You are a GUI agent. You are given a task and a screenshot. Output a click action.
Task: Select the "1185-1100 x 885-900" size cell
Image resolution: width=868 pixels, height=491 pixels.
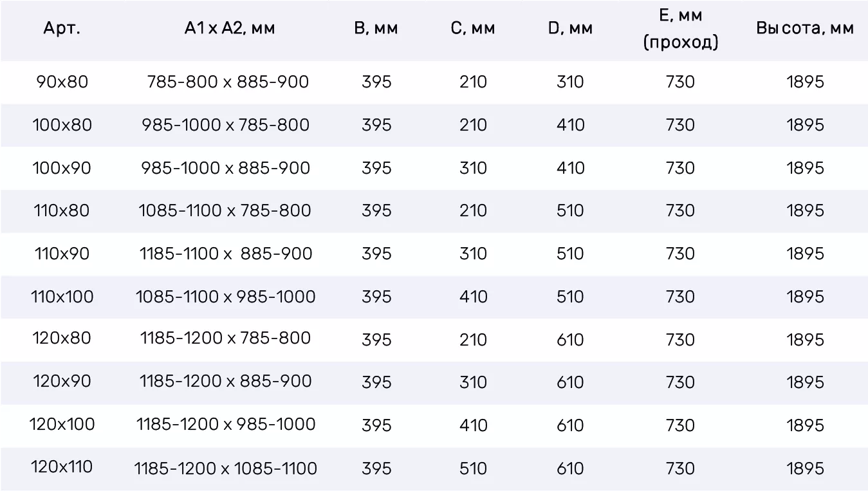226,254
